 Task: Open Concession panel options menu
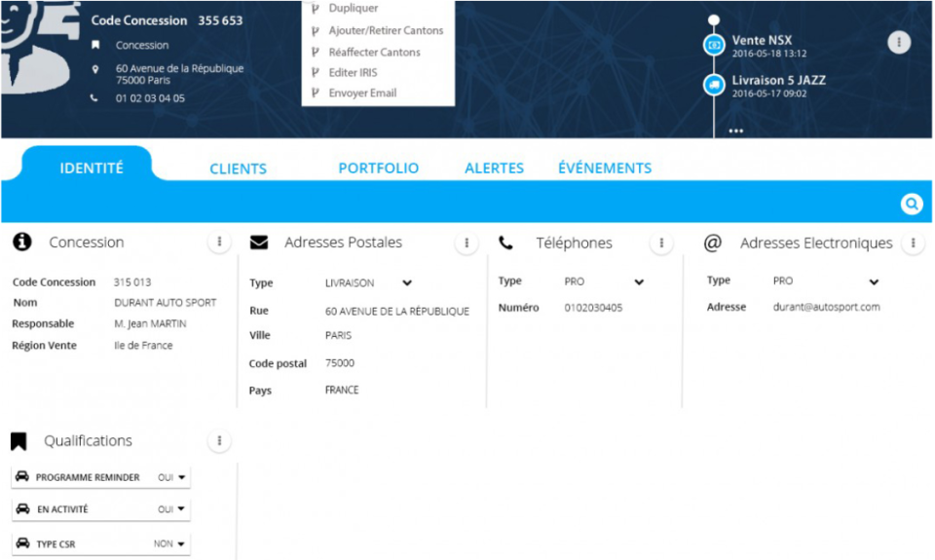click(x=219, y=242)
